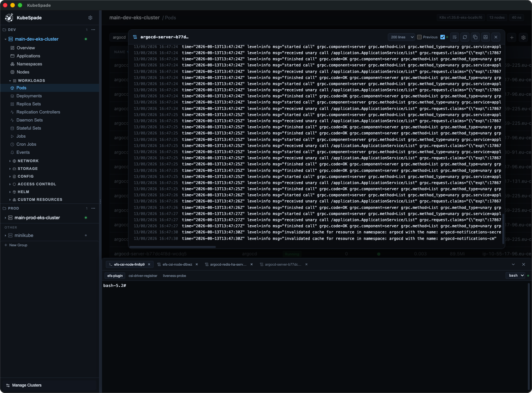Toggle word wrap in log viewer
This screenshot has width=532, height=393.
pos(455,37)
